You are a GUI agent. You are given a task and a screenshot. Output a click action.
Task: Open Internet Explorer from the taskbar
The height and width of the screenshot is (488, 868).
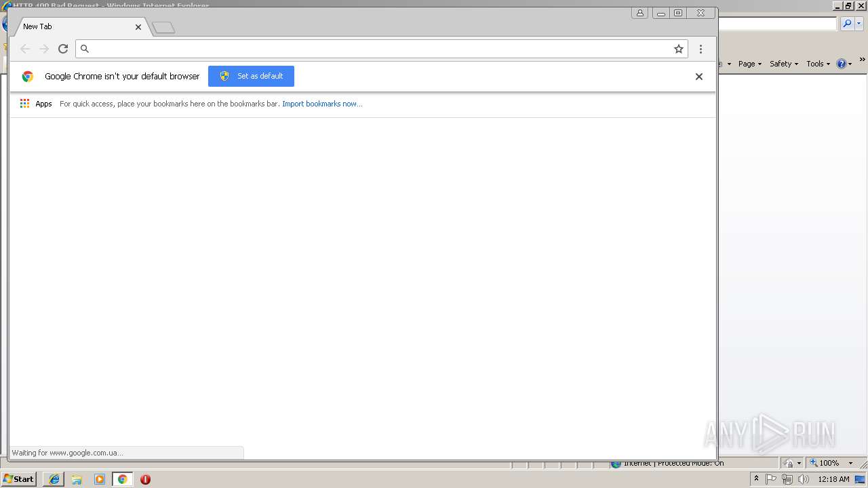54,479
